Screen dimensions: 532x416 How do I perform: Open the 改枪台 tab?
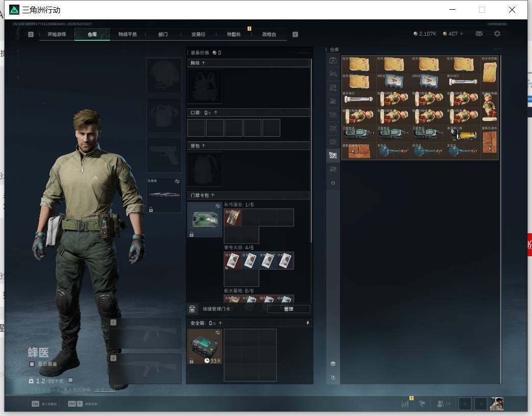[x=269, y=34]
